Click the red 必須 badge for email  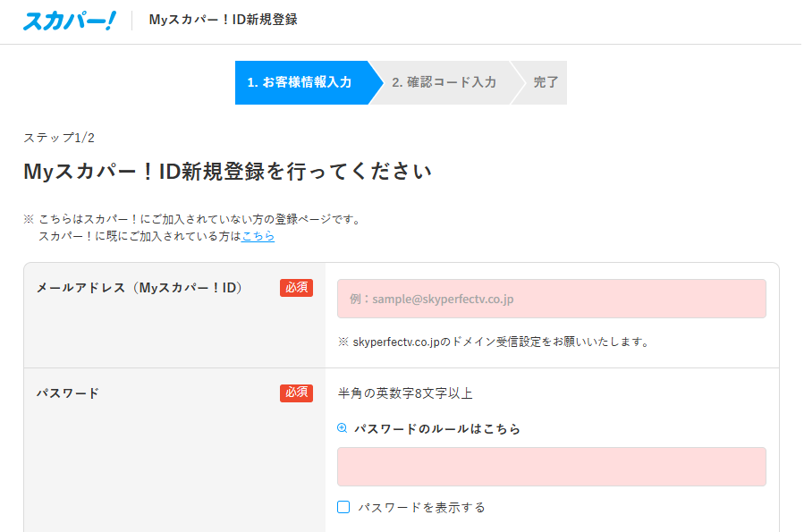[296, 288]
